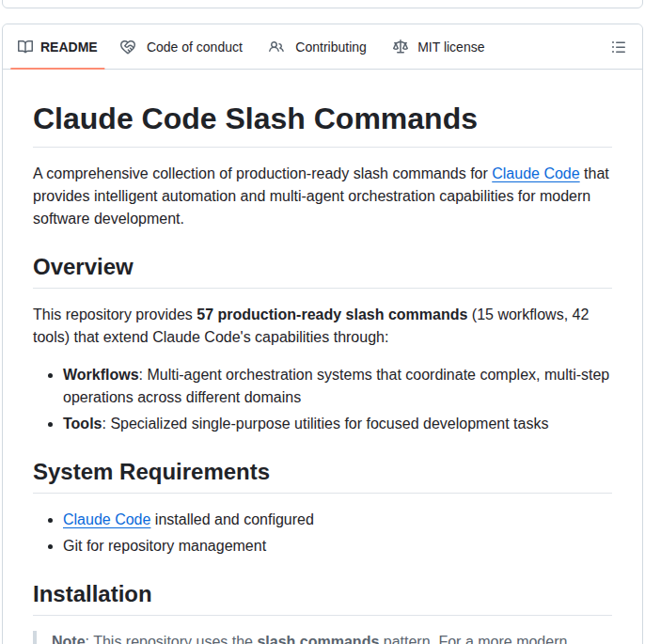Image resolution: width=645 pixels, height=644 pixels.
Task: Click the bold 'Tools' bullet label
Action: (82, 423)
